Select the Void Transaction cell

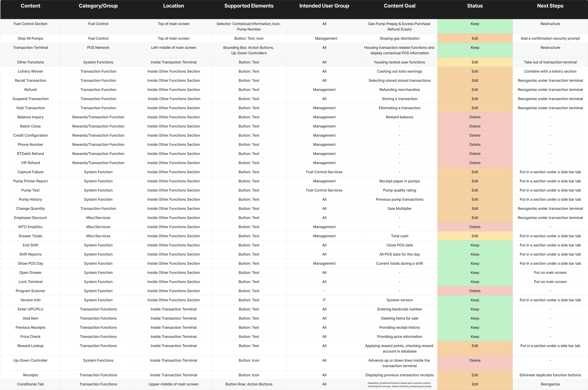[30, 108]
